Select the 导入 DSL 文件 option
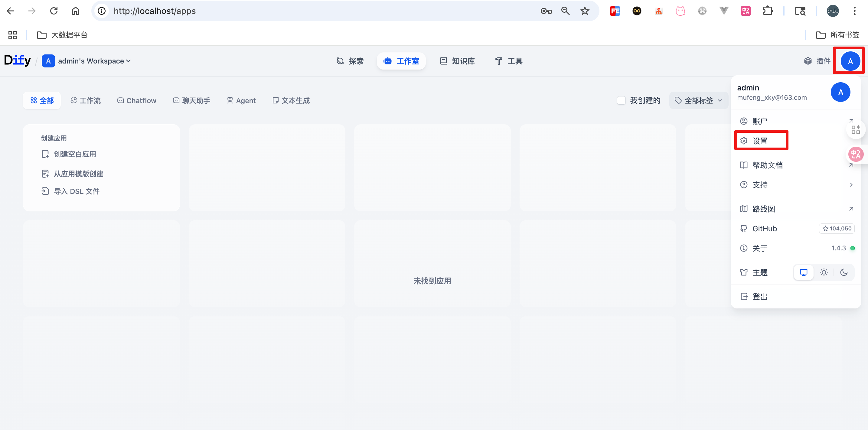868x430 pixels. pyautogui.click(x=77, y=191)
